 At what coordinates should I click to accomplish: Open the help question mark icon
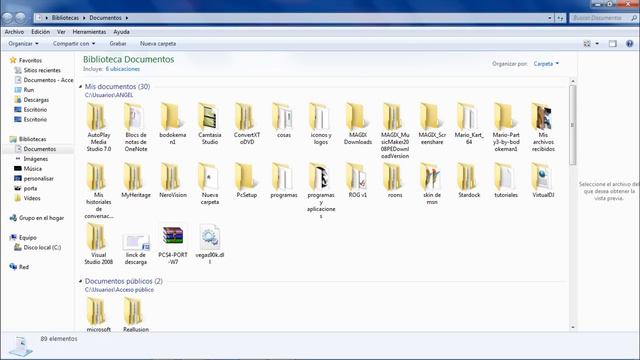point(629,44)
